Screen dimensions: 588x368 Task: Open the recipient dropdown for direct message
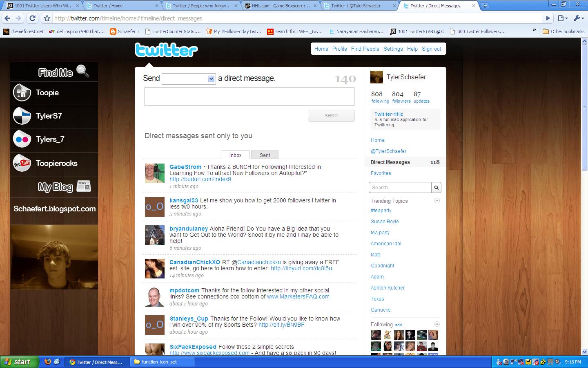click(x=189, y=79)
